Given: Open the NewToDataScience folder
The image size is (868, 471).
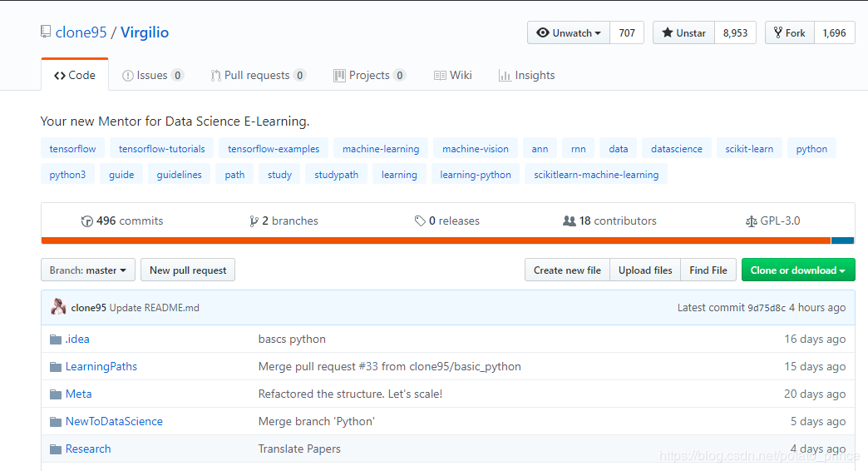Looking at the screenshot, I should coord(114,421).
